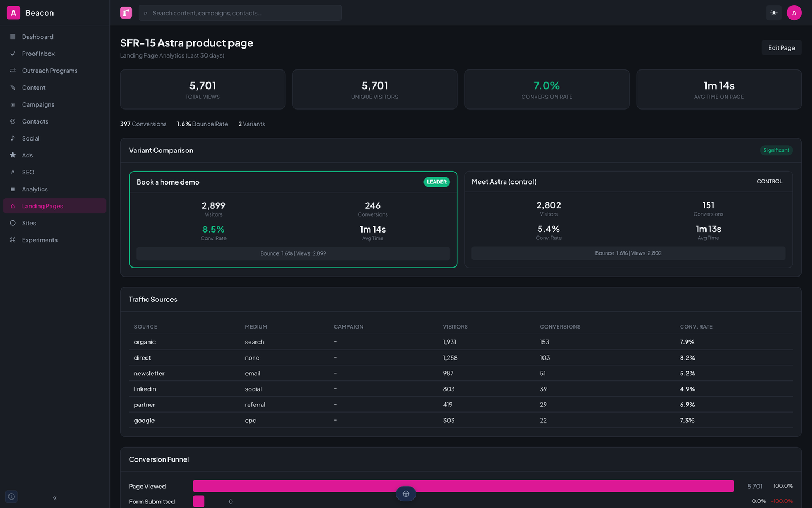Navigate to Analytics

point(55,189)
